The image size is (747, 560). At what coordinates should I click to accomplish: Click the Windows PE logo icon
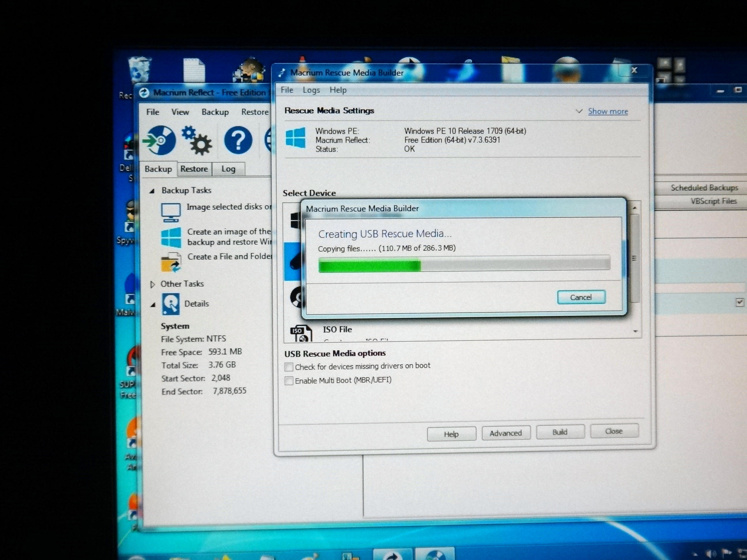(295, 138)
